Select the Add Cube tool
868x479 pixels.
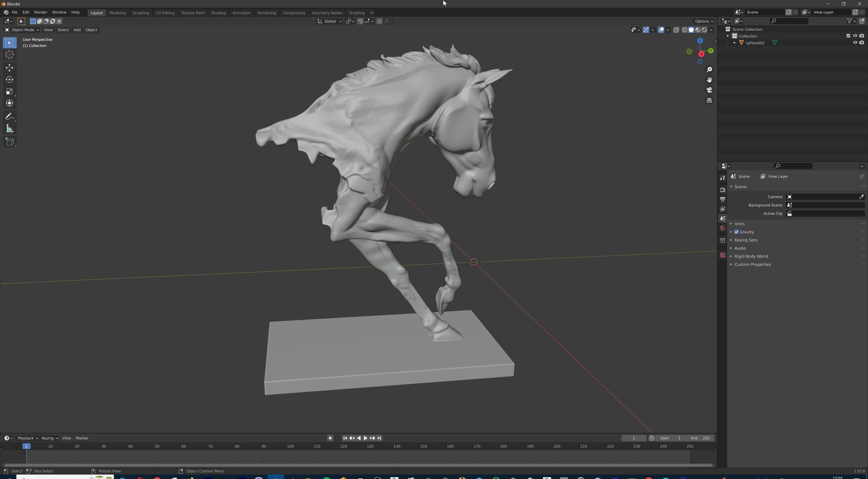point(9,142)
